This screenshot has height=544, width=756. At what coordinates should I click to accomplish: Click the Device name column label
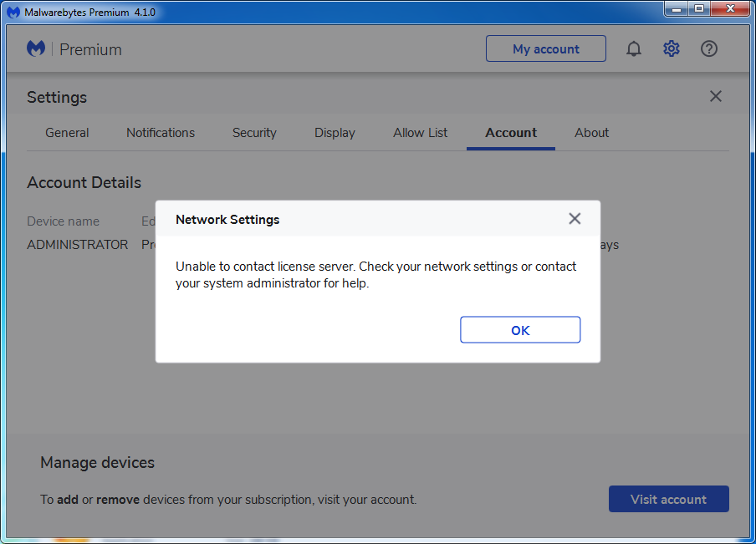(x=64, y=221)
